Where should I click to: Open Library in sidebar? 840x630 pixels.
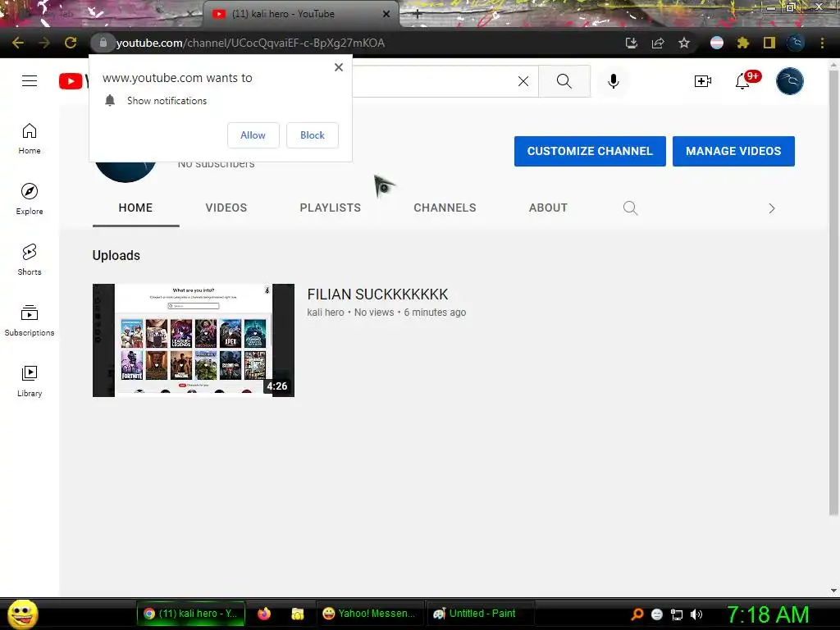[x=30, y=381]
